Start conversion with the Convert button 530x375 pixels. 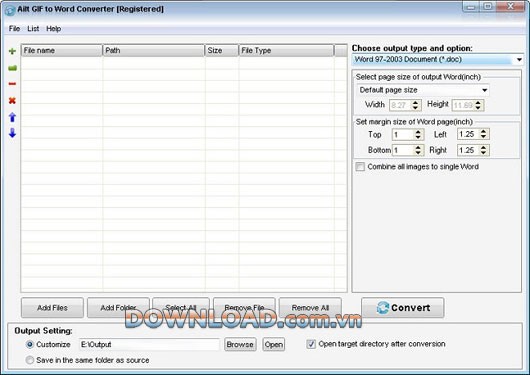pyautogui.click(x=403, y=308)
